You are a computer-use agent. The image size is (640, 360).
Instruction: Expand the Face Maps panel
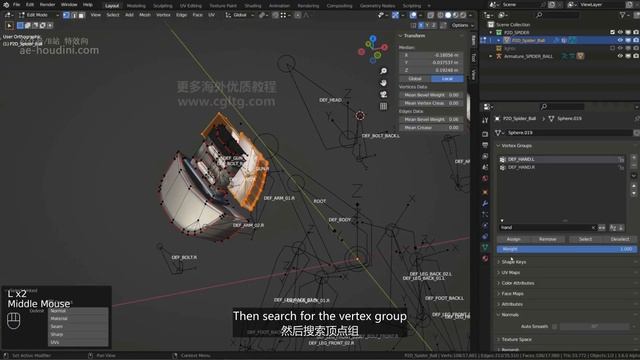pos(512,294)
